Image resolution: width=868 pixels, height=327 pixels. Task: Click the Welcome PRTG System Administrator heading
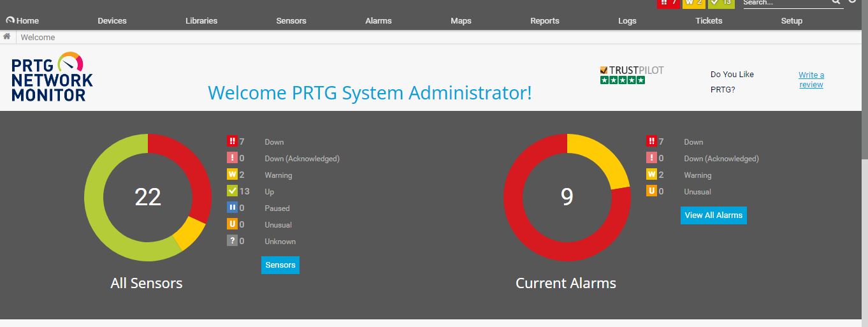(x=370, y=93)
